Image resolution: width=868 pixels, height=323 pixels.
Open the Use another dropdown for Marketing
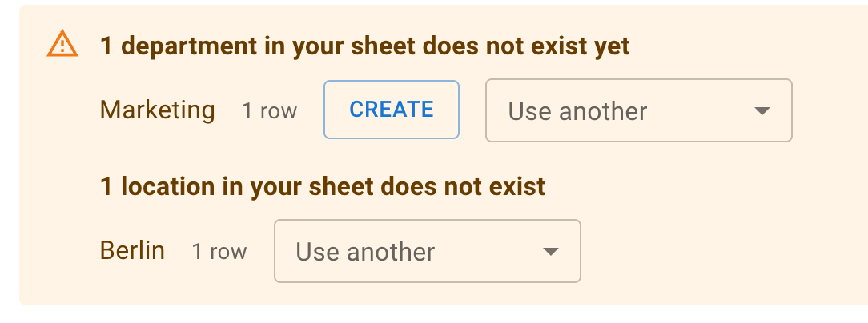pyautogui.click(x=639, y=110)
